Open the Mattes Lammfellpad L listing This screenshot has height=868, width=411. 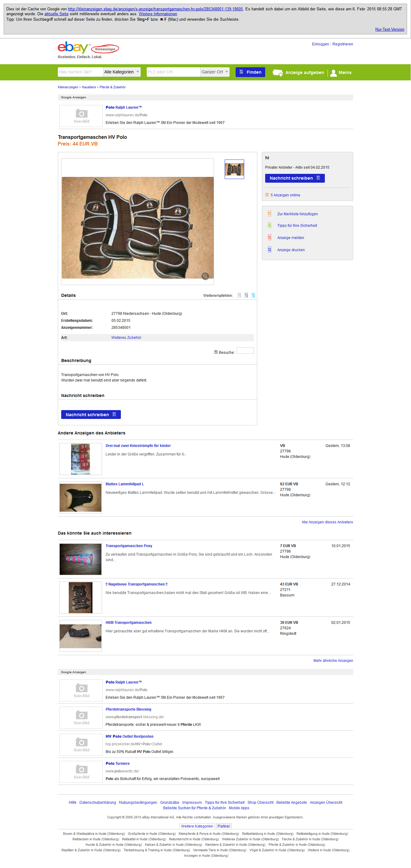pos(125,484)
